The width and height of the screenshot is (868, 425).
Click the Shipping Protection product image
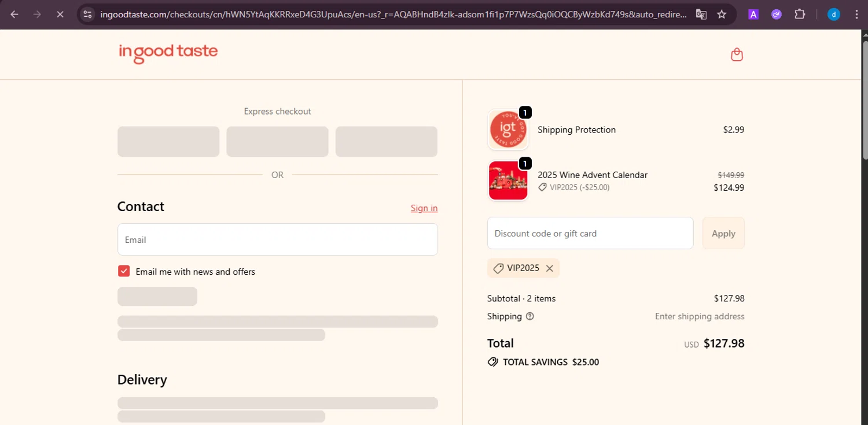pos(508,130)
